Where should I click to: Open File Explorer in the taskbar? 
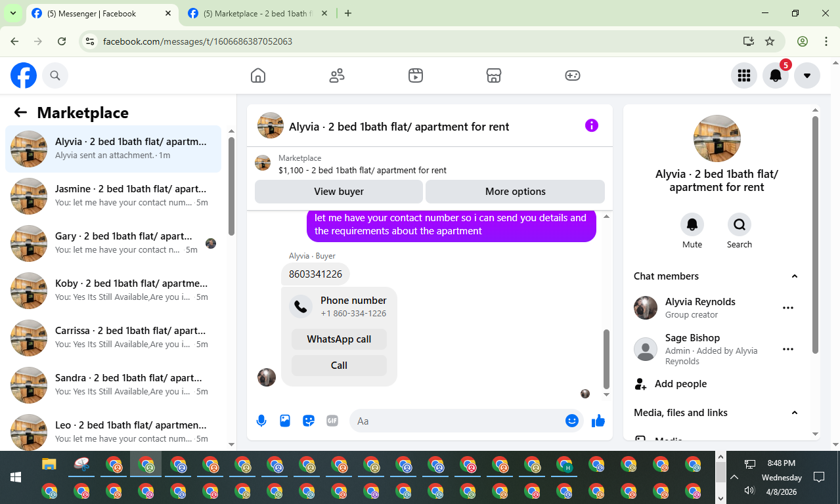click(49, 465)
